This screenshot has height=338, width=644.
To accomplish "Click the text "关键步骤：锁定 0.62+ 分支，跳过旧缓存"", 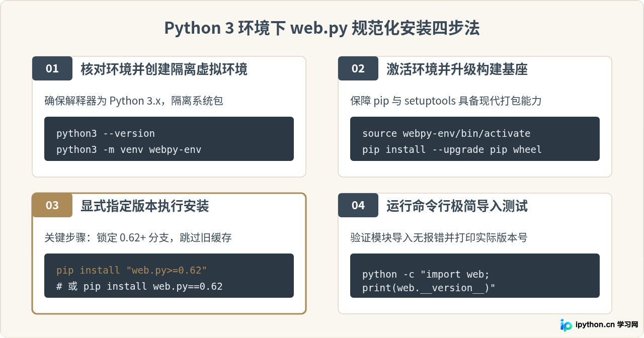I will tap(138, 238).
